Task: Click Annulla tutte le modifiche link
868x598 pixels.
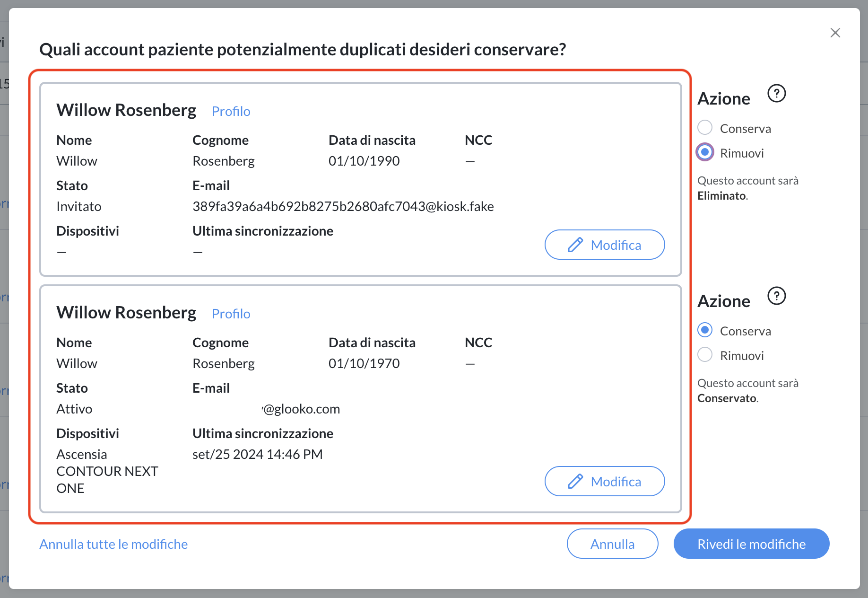Action: (113, 544)
